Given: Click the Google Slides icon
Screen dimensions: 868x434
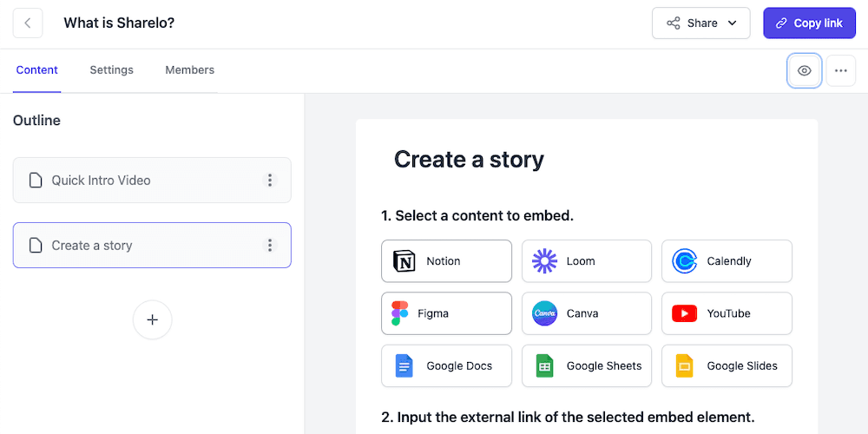Looking at the screenshot, I should pyautogui.click(x=685, y=366).
